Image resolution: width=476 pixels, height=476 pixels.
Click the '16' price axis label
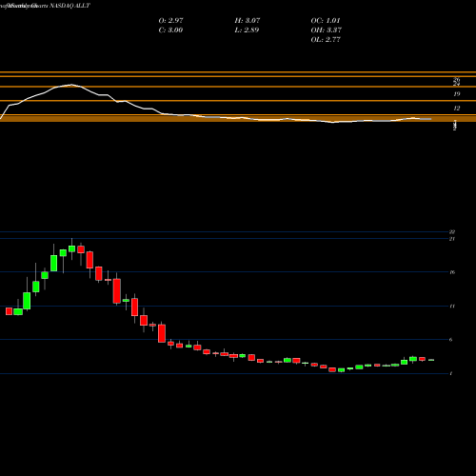coord(452,272)
